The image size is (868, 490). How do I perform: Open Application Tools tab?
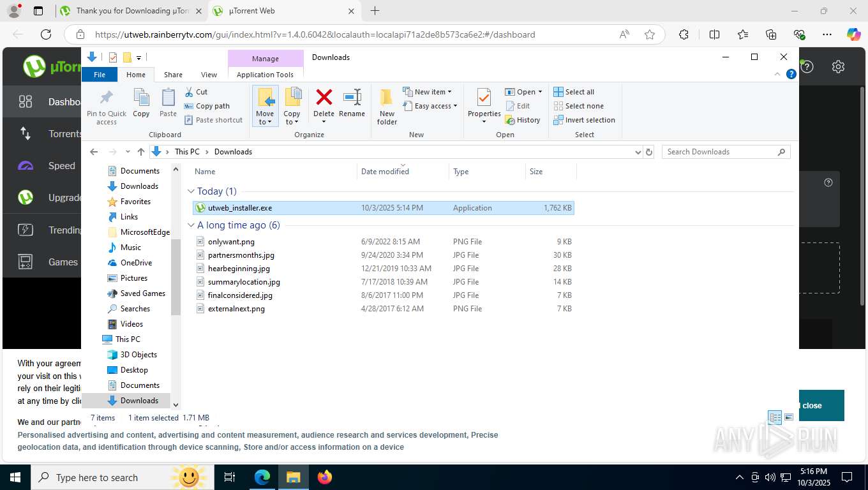[x=265, y=75]
